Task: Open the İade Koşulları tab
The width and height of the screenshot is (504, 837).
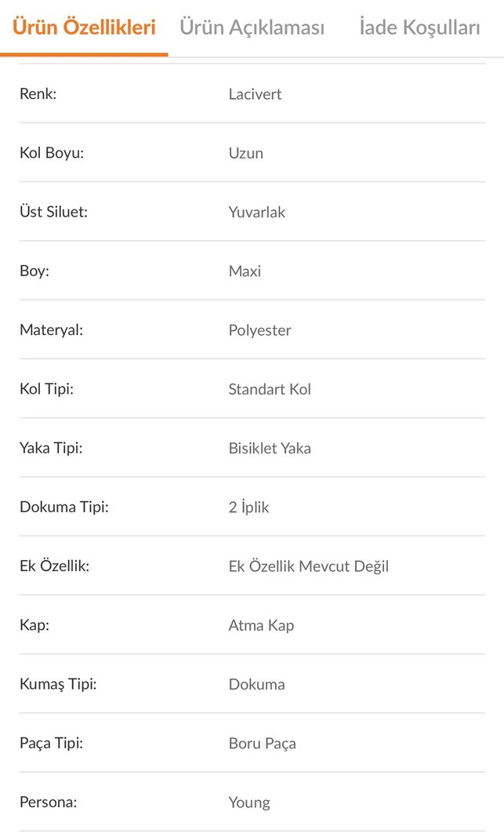Action: 419,27
